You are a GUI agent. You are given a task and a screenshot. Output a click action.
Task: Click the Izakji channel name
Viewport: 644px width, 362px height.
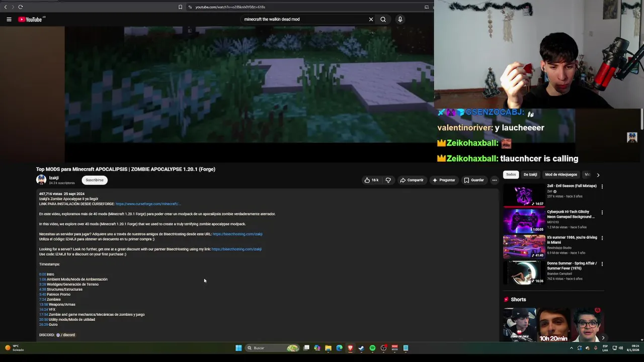(x=54, y=178)
